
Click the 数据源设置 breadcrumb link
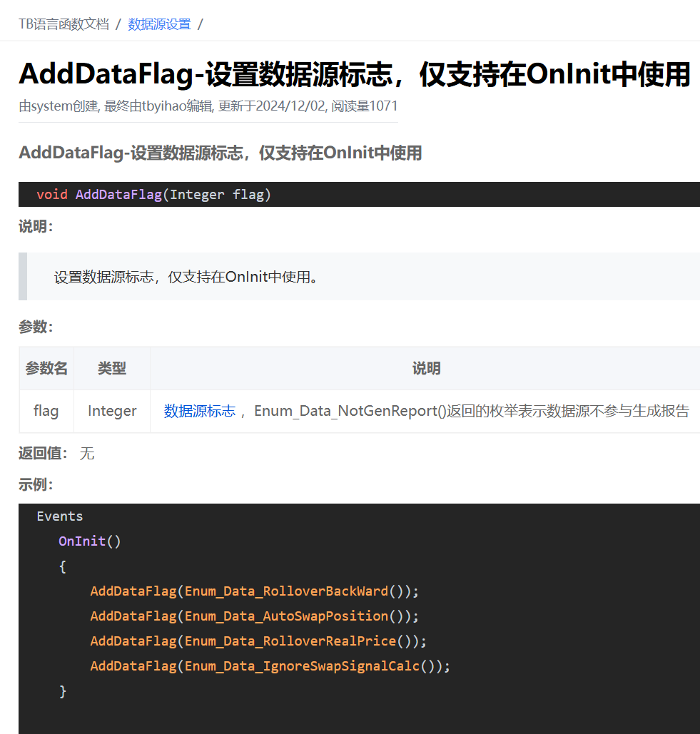point(159,24)
